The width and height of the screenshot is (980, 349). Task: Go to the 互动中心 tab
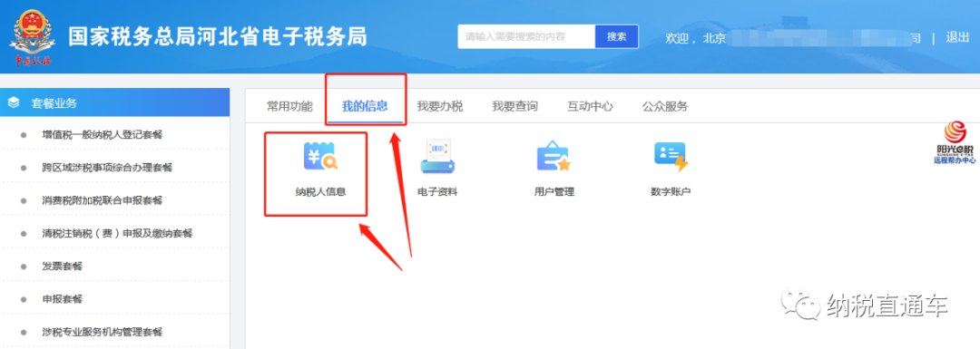click(x=590, y=106)
